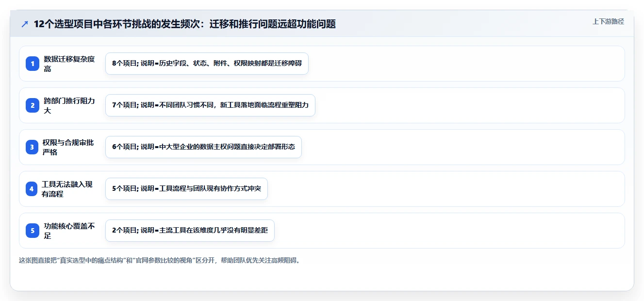Select the 数据迁移复杂度高 label
Image resolution: width=644 pixels, height=301 pixels.
click(69, 64)
